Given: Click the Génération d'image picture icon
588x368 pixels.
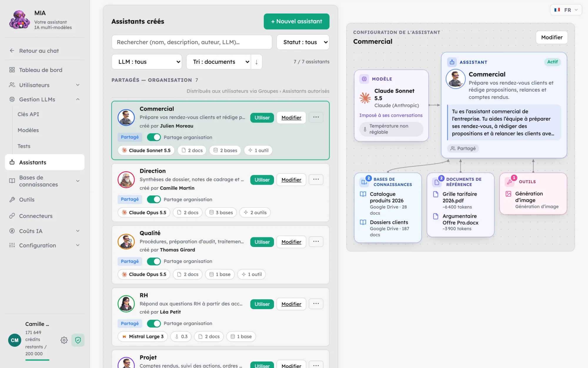Looking at the screenshot, I should 508,194.
